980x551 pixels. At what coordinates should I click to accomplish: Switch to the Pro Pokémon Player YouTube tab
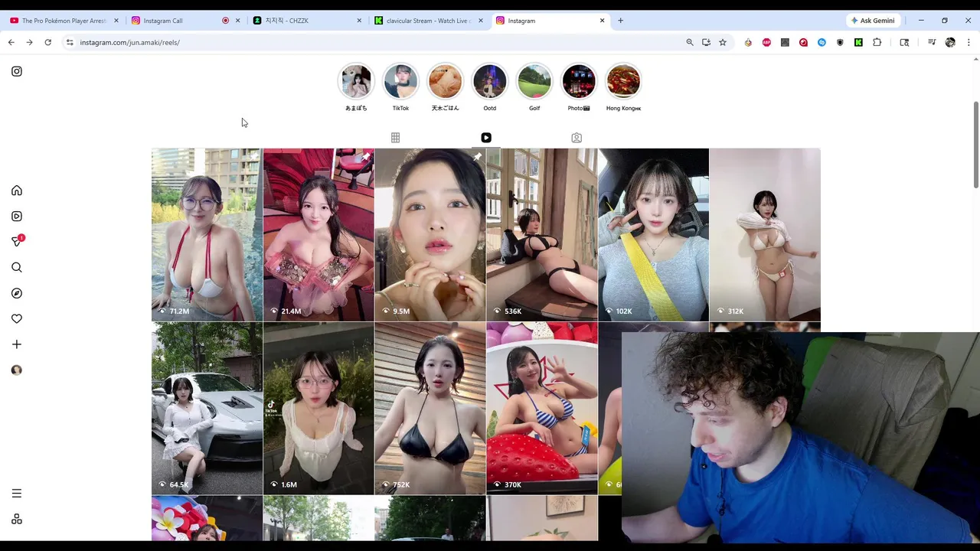click(64, 21)
